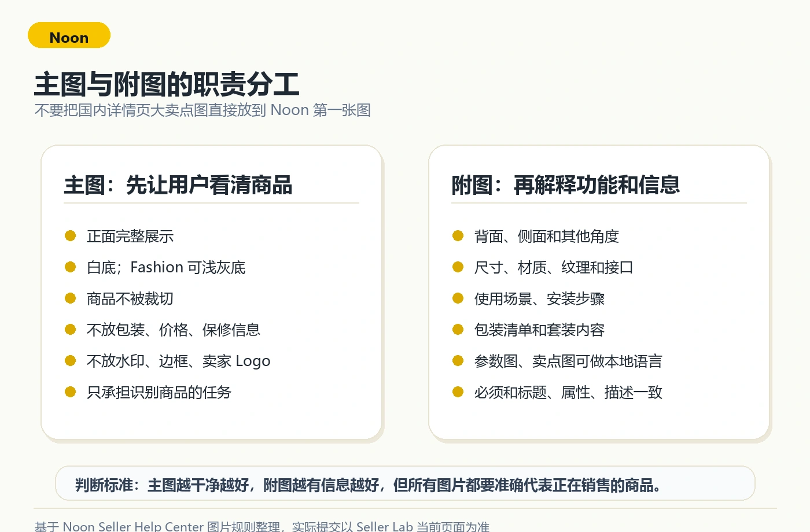Click the bullet dot beside 正面完整展示
Screen dimensions: 810x532
coord(71,235)
